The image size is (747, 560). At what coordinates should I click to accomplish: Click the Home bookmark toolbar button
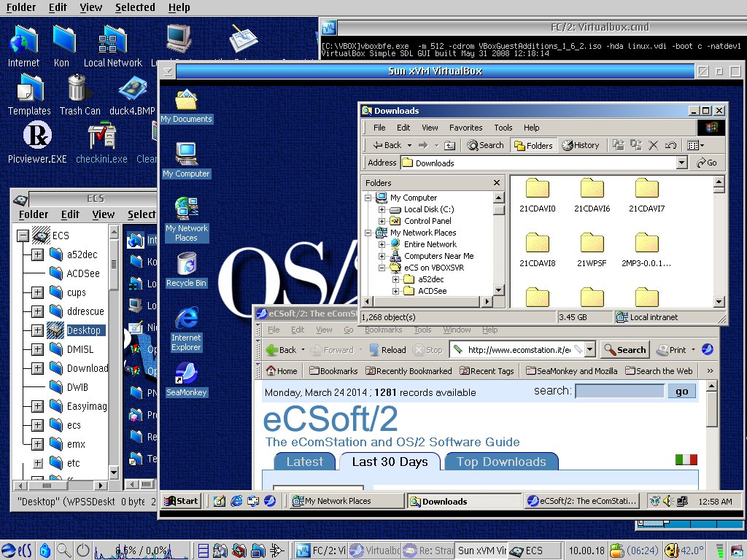[282, 371]
